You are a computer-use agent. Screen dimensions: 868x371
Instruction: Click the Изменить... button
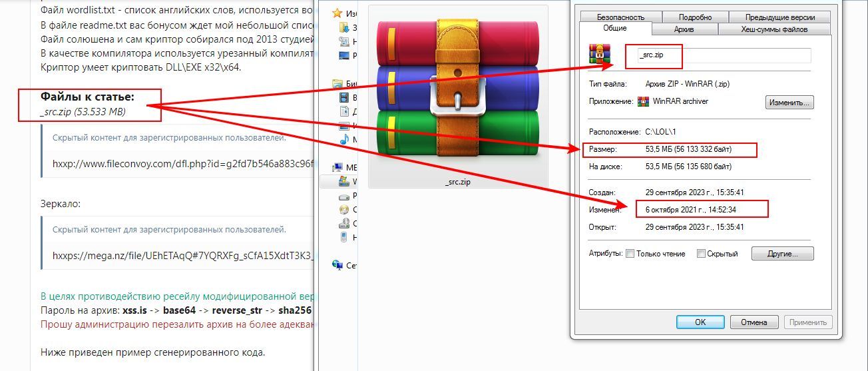[789, 103]
